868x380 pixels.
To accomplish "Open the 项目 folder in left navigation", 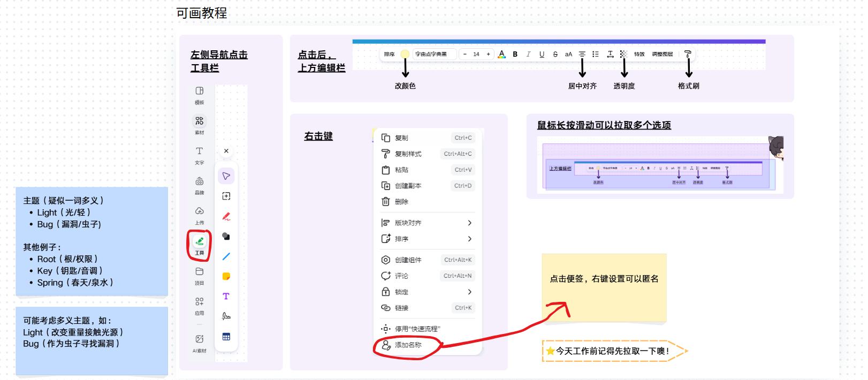I will [x=199, y=276].
